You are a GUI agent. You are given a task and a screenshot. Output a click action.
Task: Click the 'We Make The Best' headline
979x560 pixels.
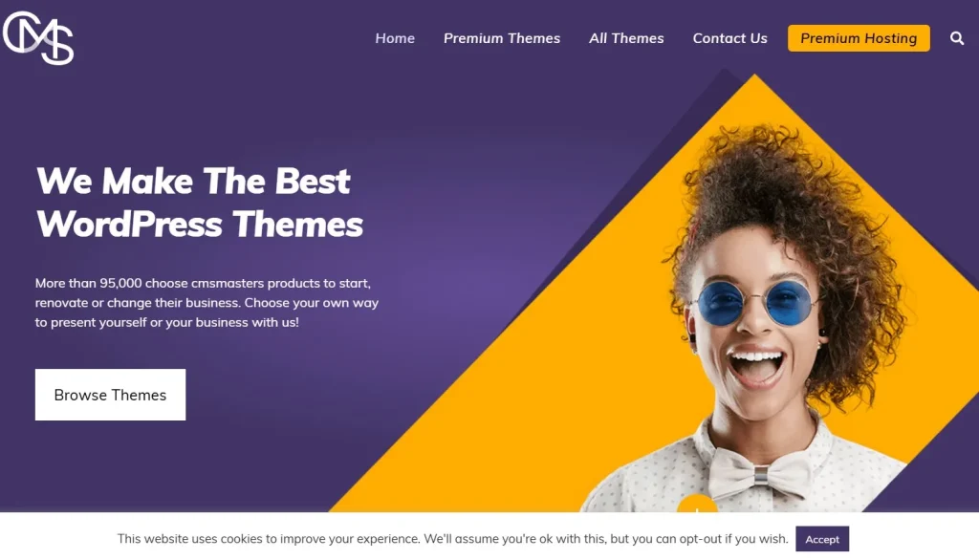[x=193, y=181]
